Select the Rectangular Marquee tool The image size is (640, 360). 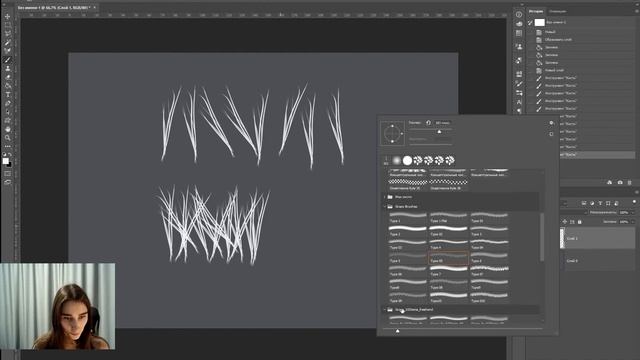pyautogui.click(x=7, y=25)
